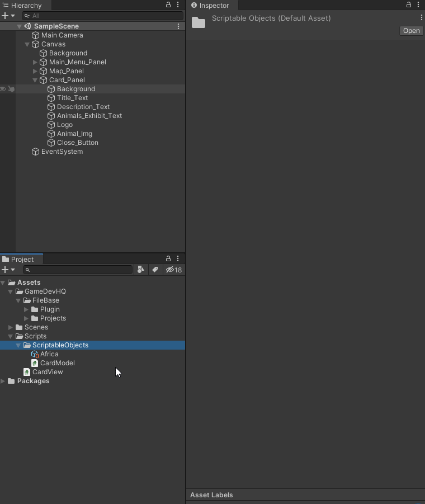Open the Hierarchy panel kebab menu
This screenshot has width=425, height=504.
(178, 4)
